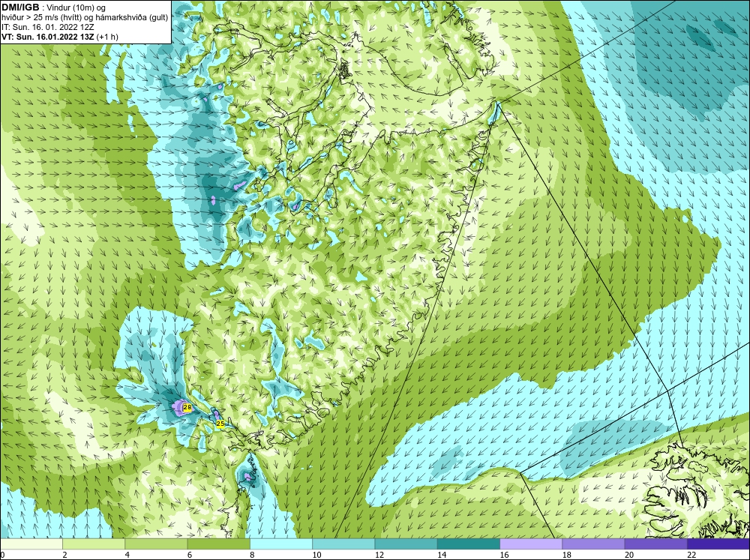Click the 'VT: Sun. 16.01.2022 13Z' valid time
Image resolution: width=750 pixels, height=560 pixels.
(x=49, y=36)
